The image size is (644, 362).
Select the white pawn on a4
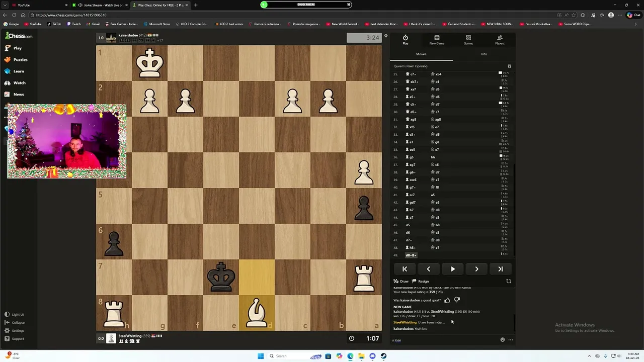pyautogui.click(x=364, y=170)
